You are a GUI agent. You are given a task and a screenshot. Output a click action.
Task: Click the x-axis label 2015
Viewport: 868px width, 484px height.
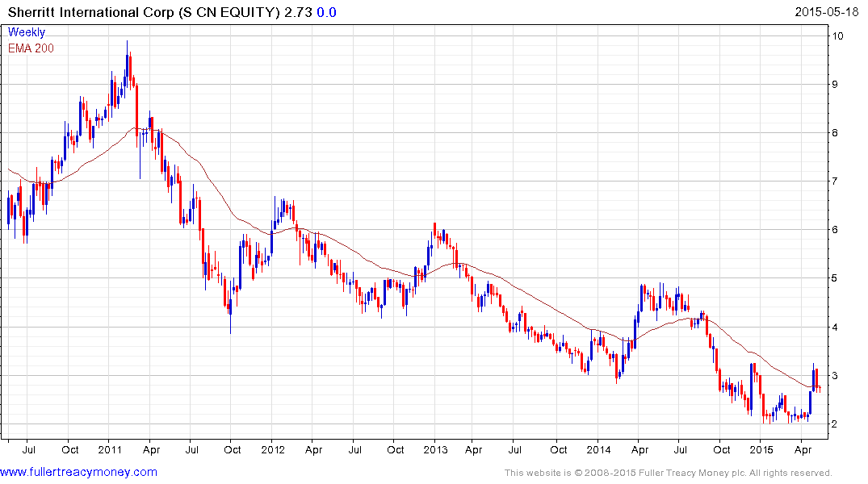click(x=761, y=449)
